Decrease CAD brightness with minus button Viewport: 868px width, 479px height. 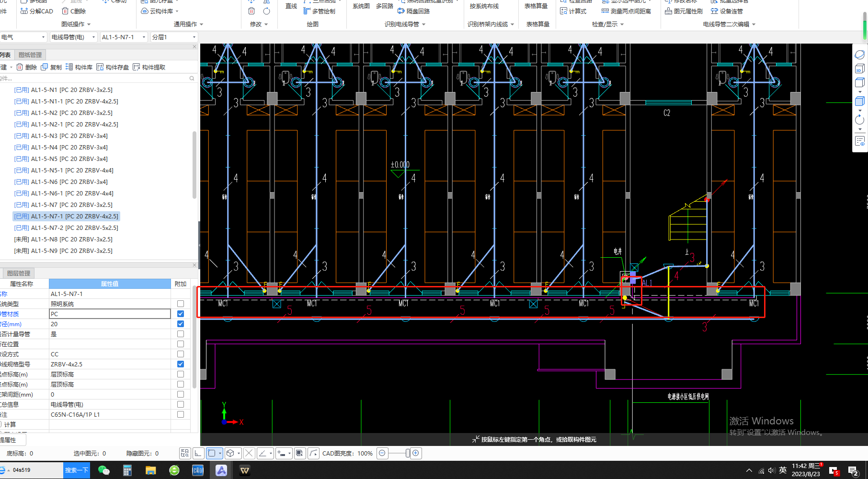click(x=382, y=453)
